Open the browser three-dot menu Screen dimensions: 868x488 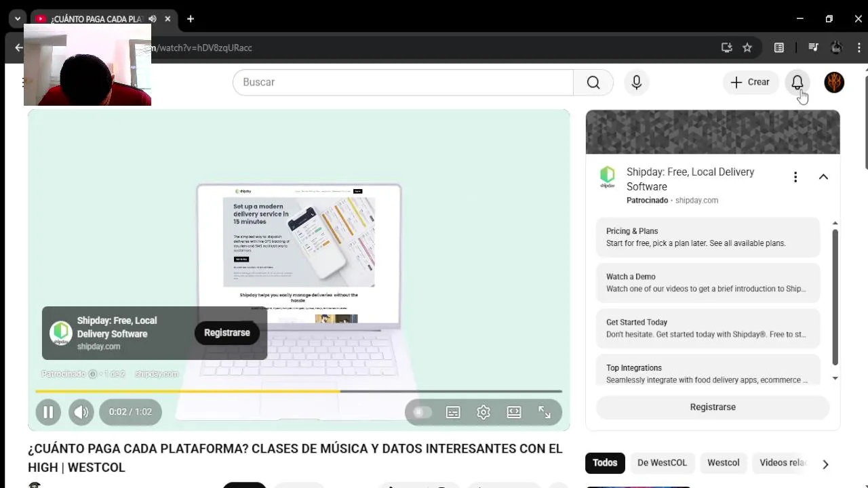[x=859, y=47]
